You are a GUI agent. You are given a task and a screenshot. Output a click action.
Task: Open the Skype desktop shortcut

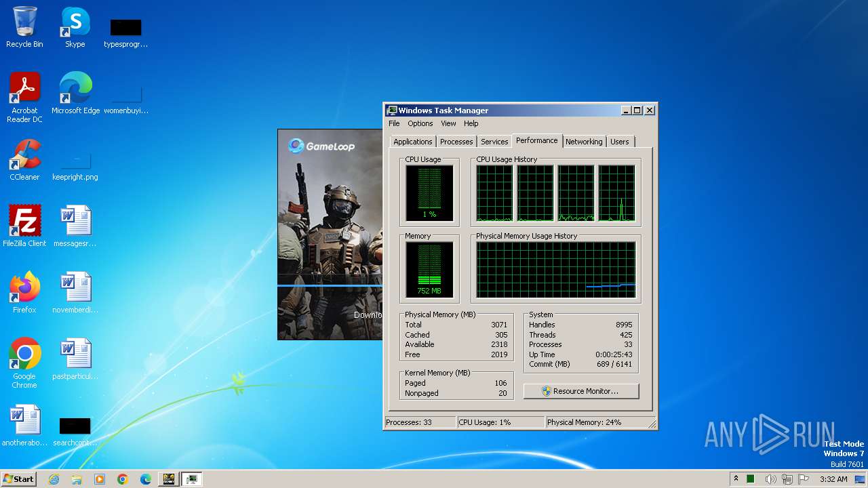75,27
